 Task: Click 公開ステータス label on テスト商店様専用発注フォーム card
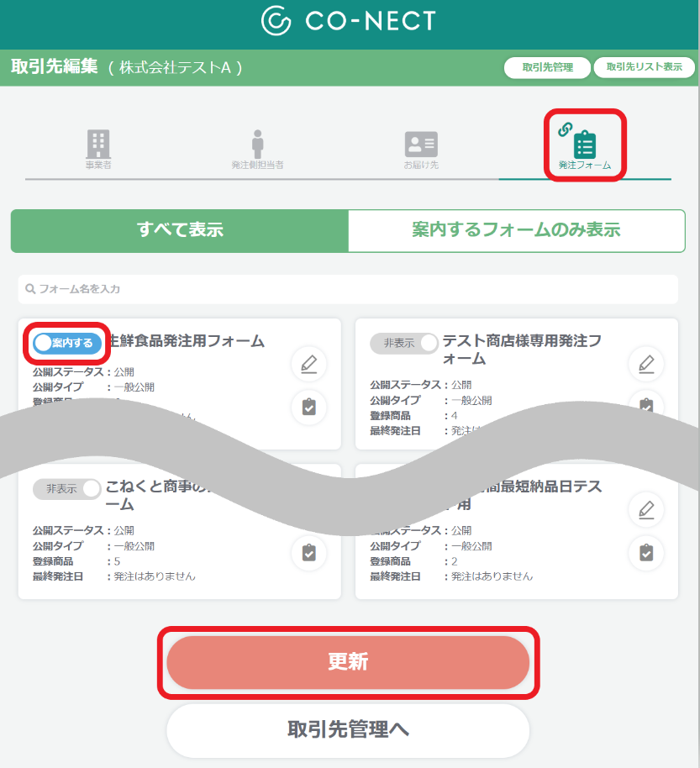pos(406,385)
